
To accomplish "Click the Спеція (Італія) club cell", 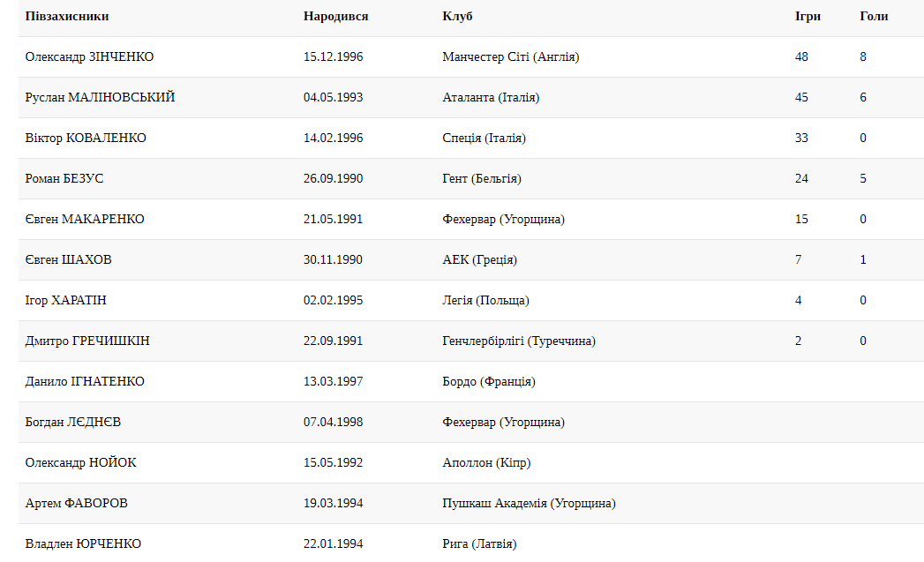I will (484, 138).
